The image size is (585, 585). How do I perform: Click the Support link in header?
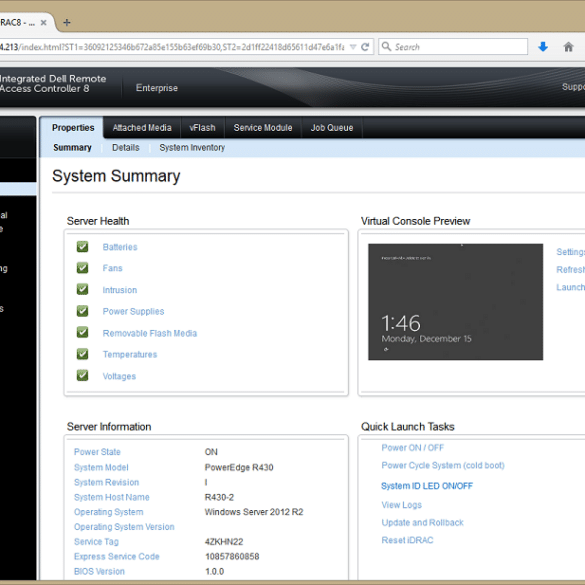pos(573,87)
